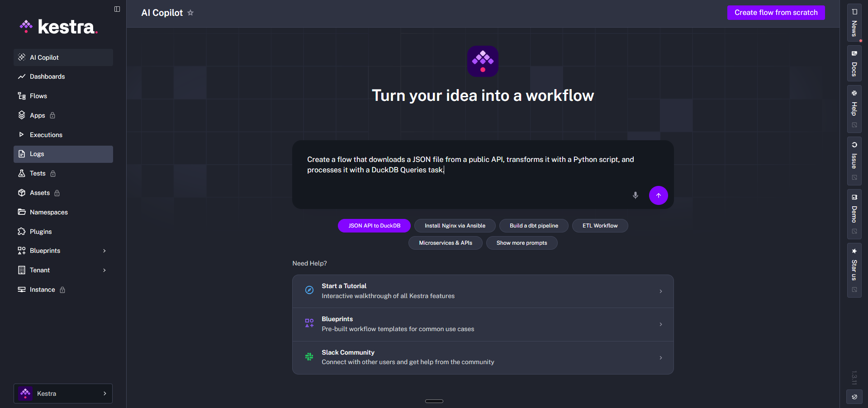Submit the prompt with the purple arrow
The height and width of the screenshot is (408, 868).
pos(658,195)
